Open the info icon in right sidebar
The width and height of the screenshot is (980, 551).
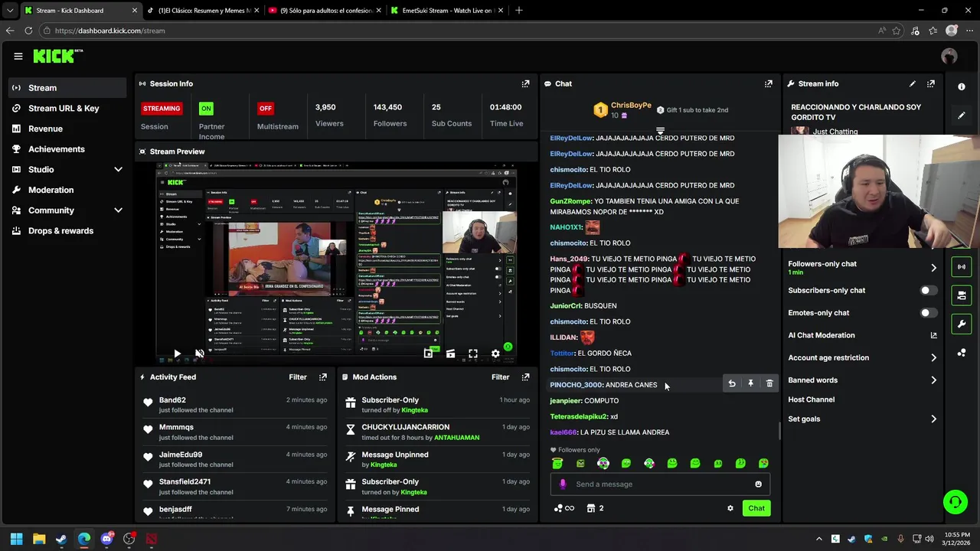tap(962, 86)
